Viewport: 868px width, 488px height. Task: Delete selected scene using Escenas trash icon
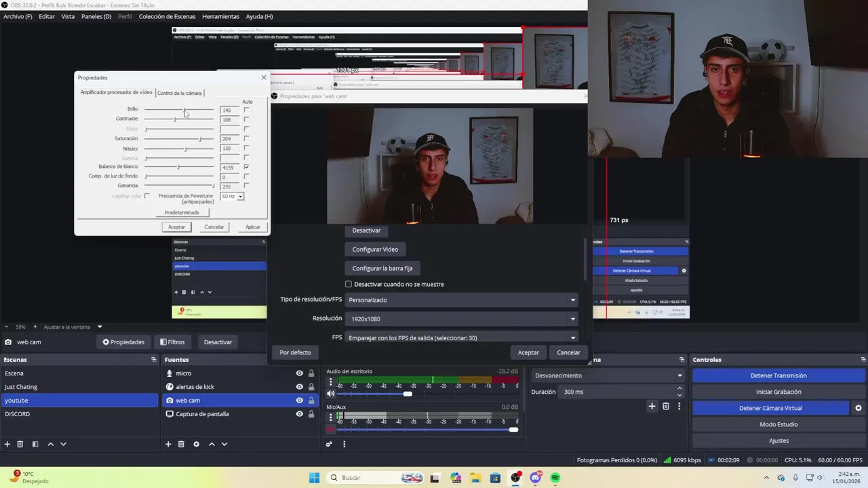coord(20,444)
